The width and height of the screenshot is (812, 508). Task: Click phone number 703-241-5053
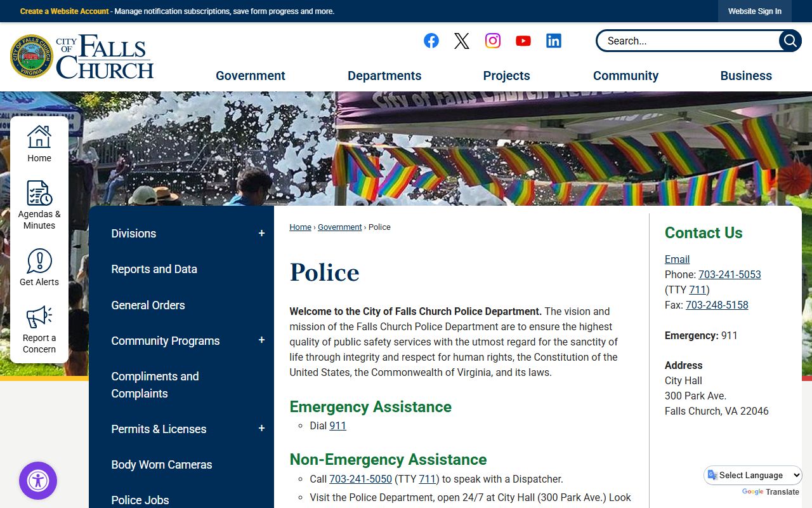pos(730,274)
